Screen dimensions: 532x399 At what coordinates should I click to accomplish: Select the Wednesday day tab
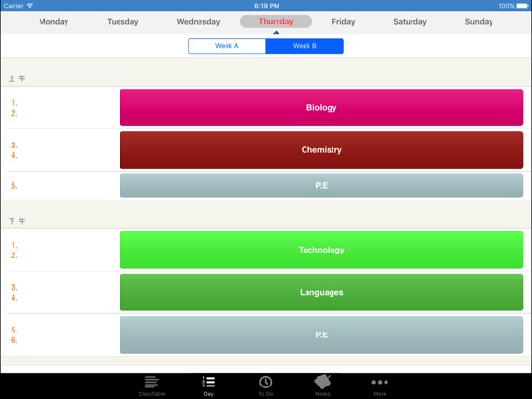(199, 22)
